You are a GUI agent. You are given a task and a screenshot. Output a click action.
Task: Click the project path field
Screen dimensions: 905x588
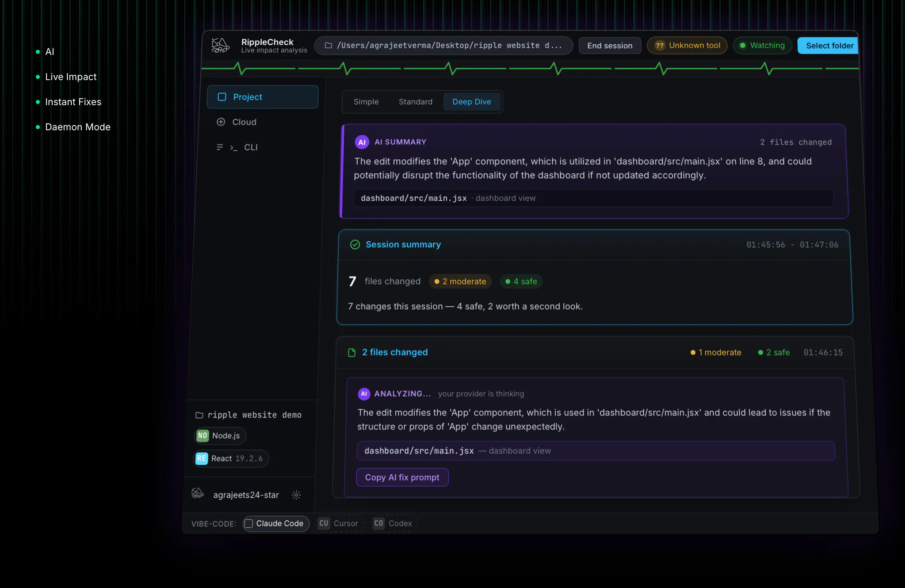pyautogui.click(x=444, y=45)
